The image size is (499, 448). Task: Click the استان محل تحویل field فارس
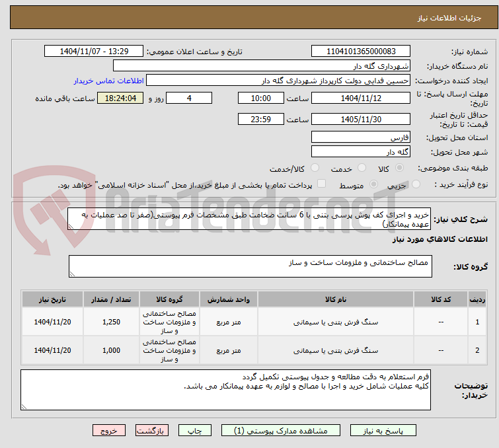click(361, 137)
